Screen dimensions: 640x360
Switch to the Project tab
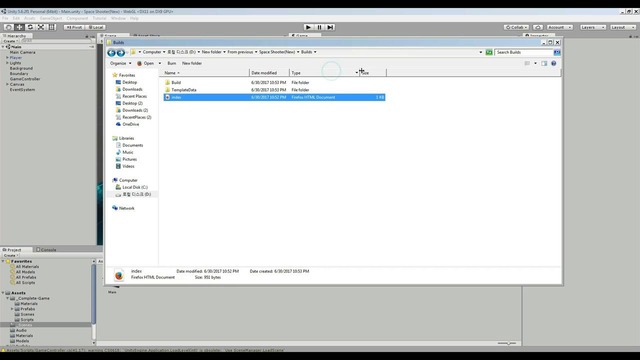pos(12,249)
